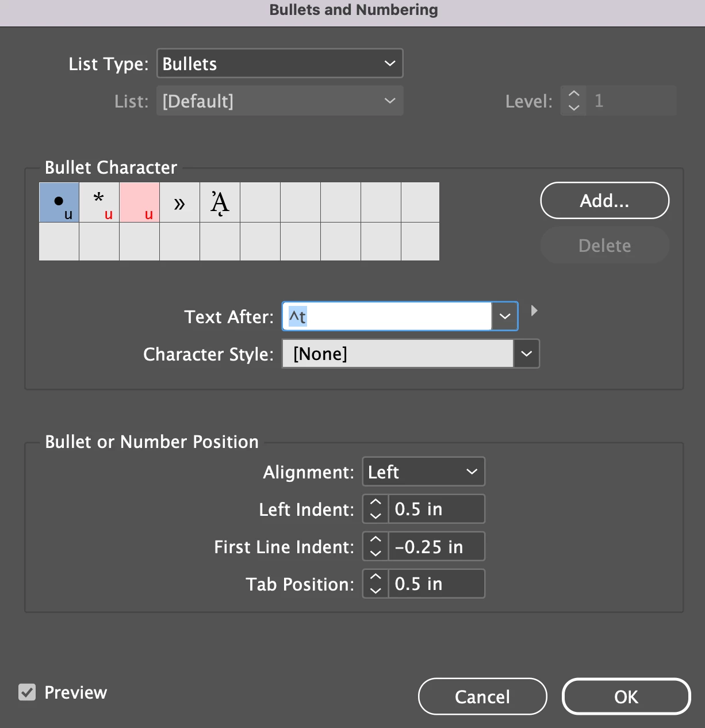
Task: Toggle the Preview checkbox
Action: [x=27, y=692]
